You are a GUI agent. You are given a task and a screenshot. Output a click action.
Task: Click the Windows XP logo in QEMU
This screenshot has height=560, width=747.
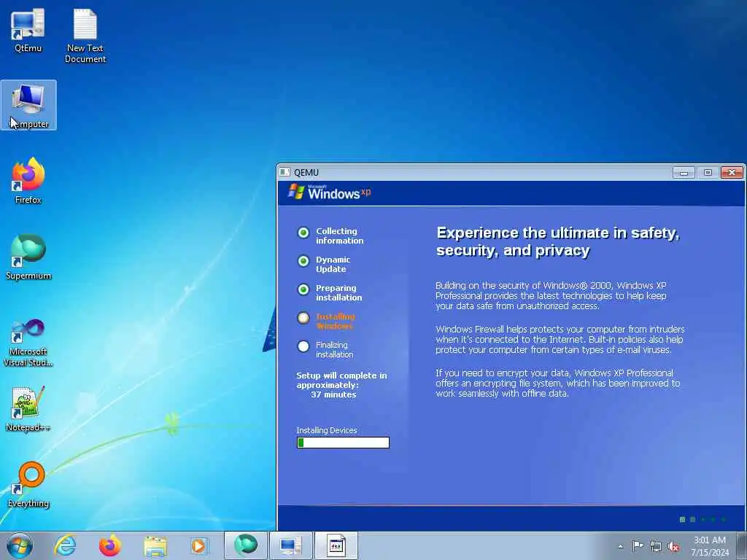(x=329, y=192)
